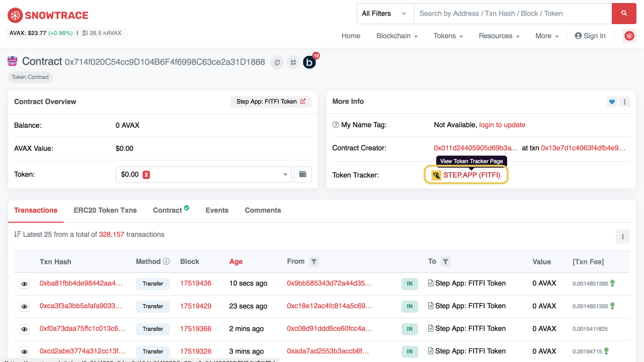Open the Step App: FITFI Token external link
This screenshot has height=362, width=644.
coord(271,102)
